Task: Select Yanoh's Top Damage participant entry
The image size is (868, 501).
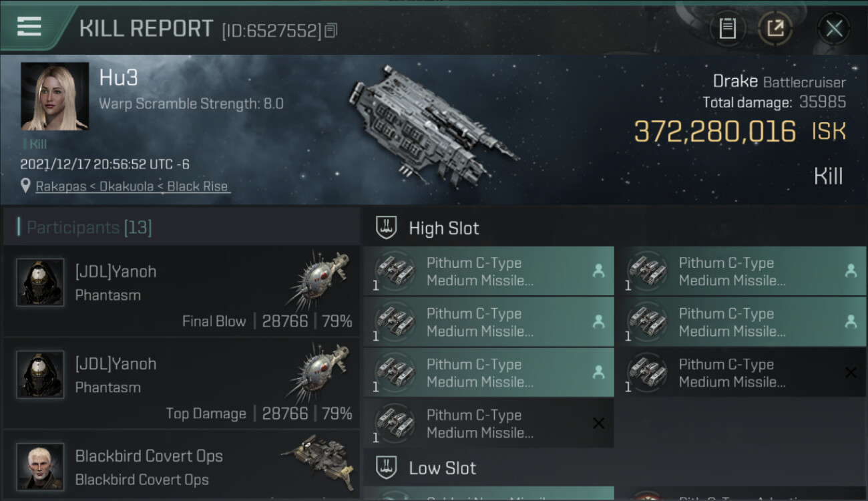Action: [182, 384]
